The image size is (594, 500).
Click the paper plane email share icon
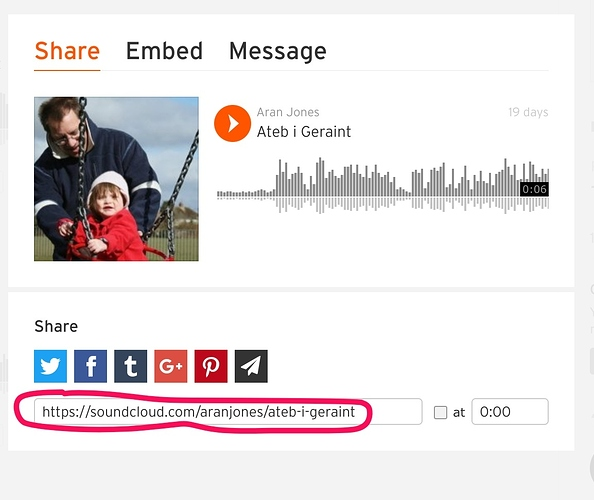[251, 366]
